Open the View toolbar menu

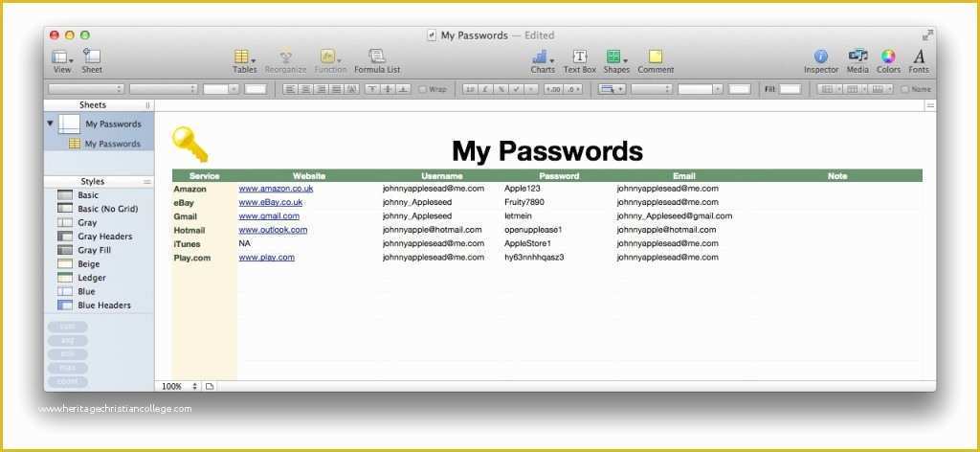(x=62, y=61)
